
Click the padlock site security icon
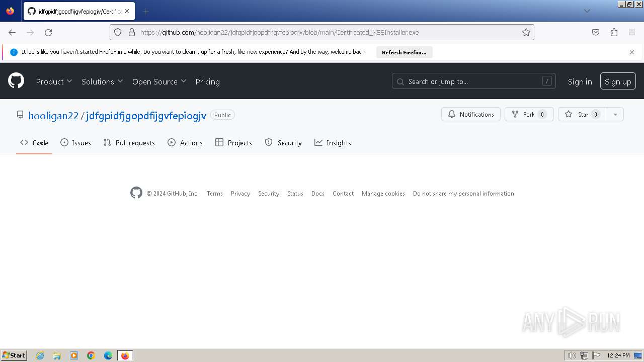(132, 32)
